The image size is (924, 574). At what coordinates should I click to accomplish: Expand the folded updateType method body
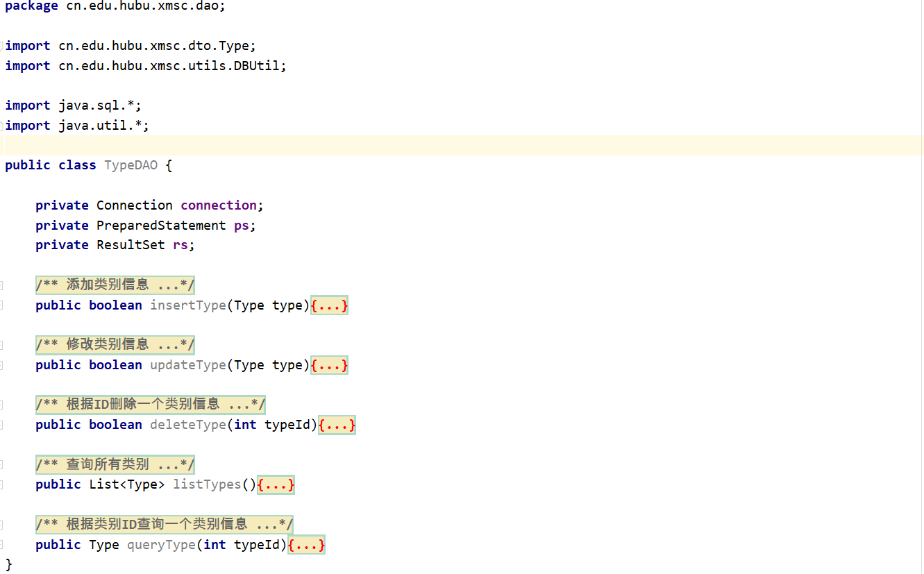(329, 365)
